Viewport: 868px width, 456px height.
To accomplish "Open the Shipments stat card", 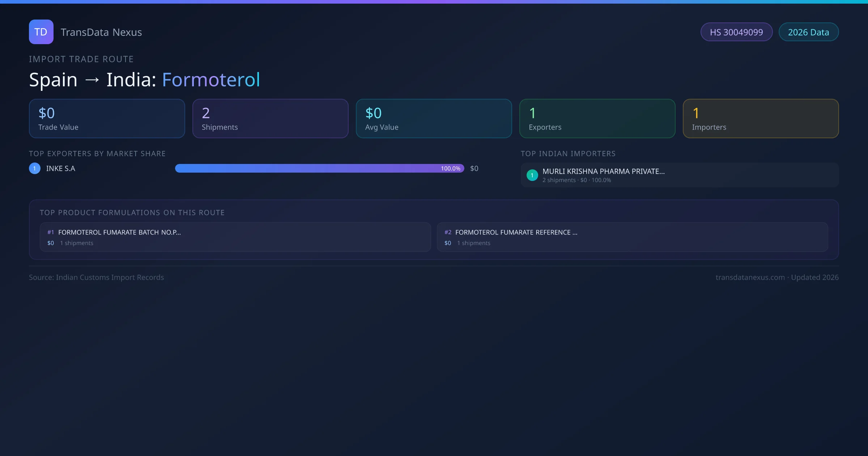I will [x=270, y=119].
